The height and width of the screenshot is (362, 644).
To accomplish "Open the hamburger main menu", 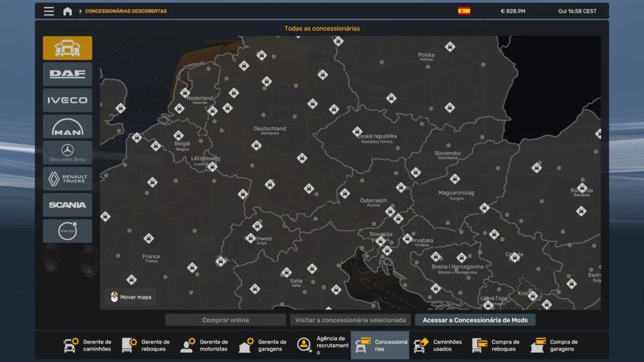I will [x=49, y=11].
